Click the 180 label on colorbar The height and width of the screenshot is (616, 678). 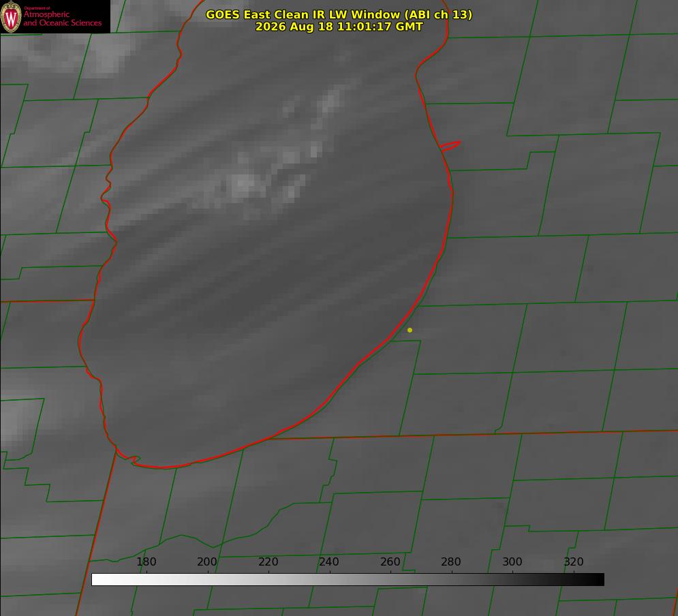tap(146, 561)
